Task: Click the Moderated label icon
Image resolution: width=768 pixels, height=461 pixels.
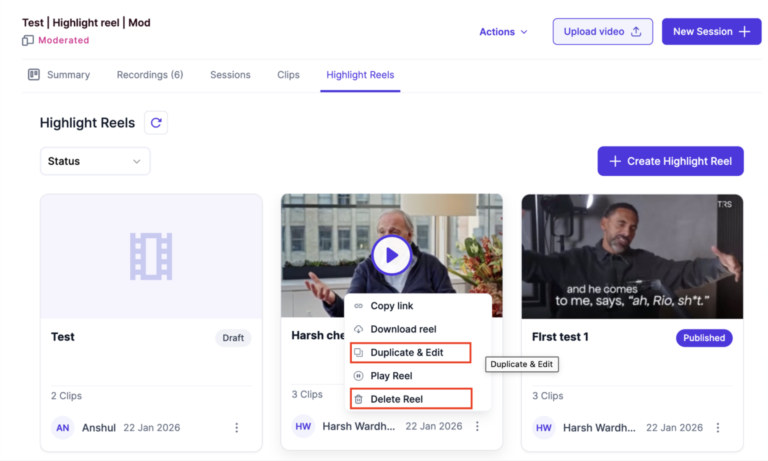Action: click(28, 40)
